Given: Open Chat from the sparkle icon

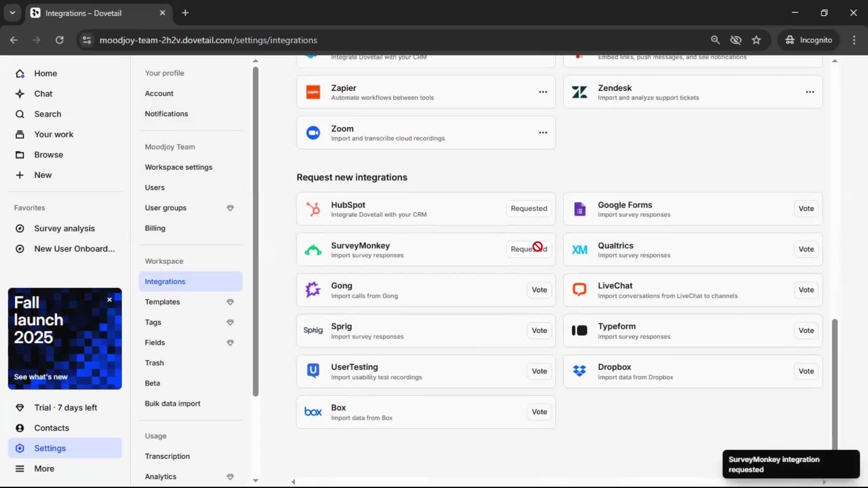Looking at the screenshot, I should pyautogui.click(x=20, y=94).
